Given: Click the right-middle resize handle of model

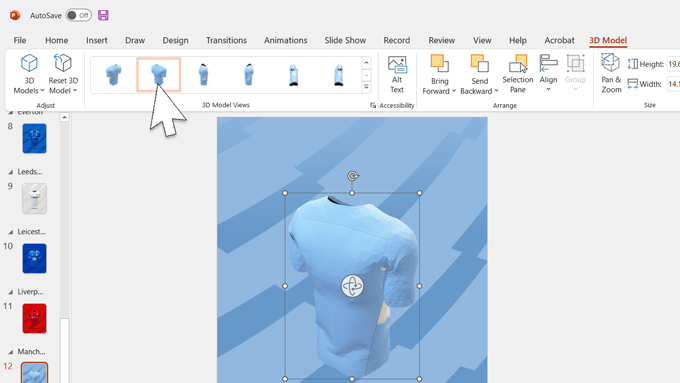Looking at the screenshot, I should click(x=419, y=286).
